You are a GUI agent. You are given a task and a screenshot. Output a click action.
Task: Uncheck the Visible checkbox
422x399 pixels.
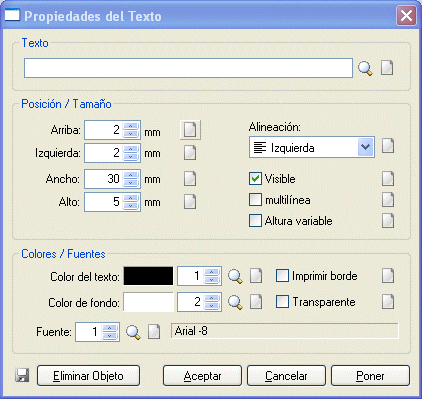point(255,179)
